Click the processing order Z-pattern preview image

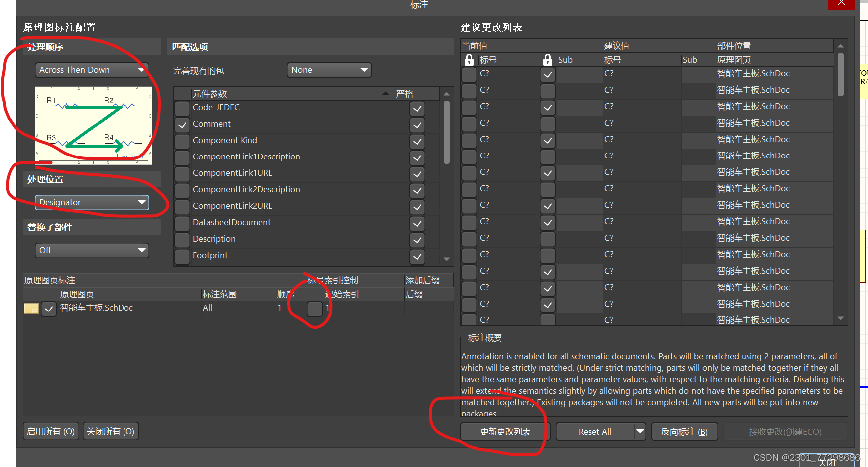click(94, 126)
